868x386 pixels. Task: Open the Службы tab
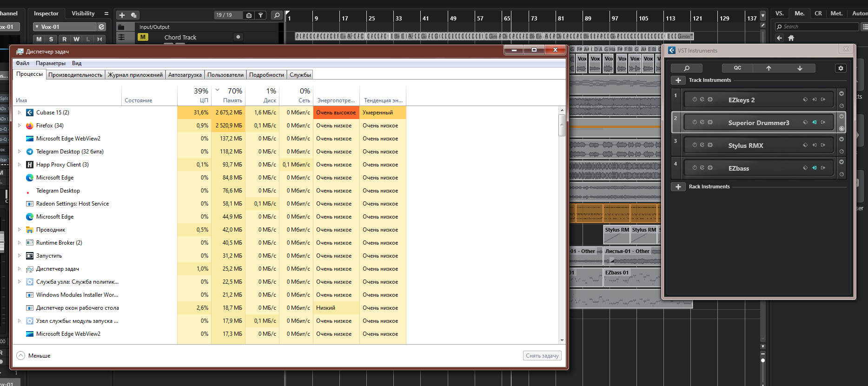(300, 75)
